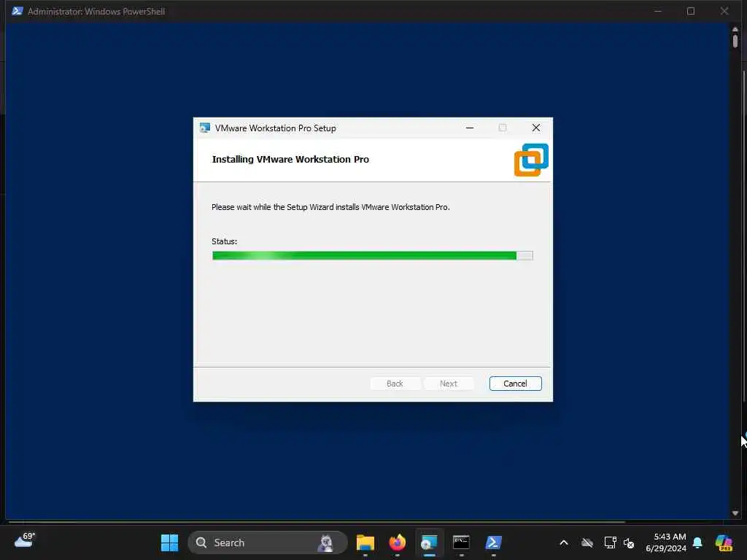747x560 pixels.
Task: Click the PowerShell vertical scrollbar thumb
Action: pos(735,42)
